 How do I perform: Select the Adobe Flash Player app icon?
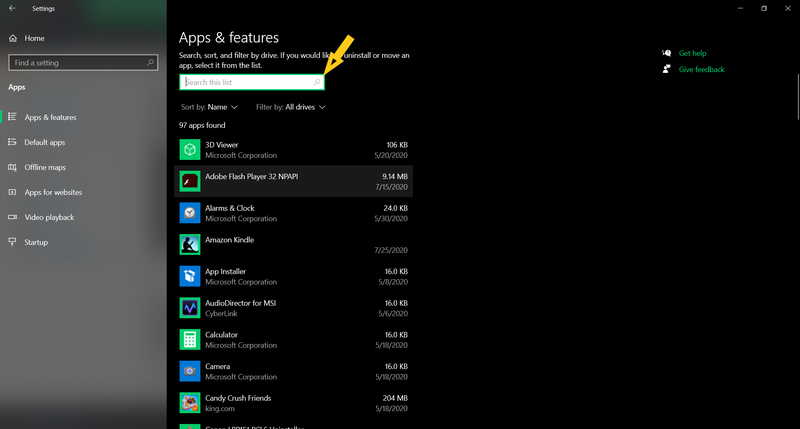[x=190, y=181]
